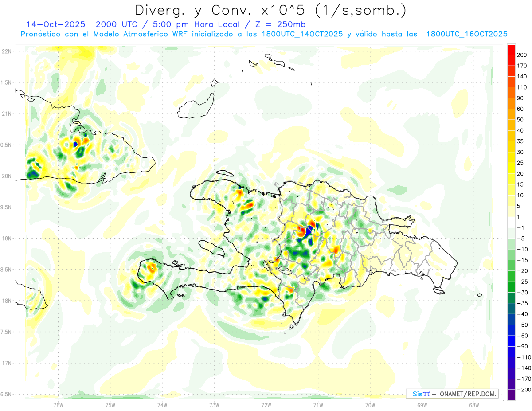The image size is (532, 411).
Task: Click the SisTT ONAMET/REP.DOM. logo box
Action: (452, 394)
